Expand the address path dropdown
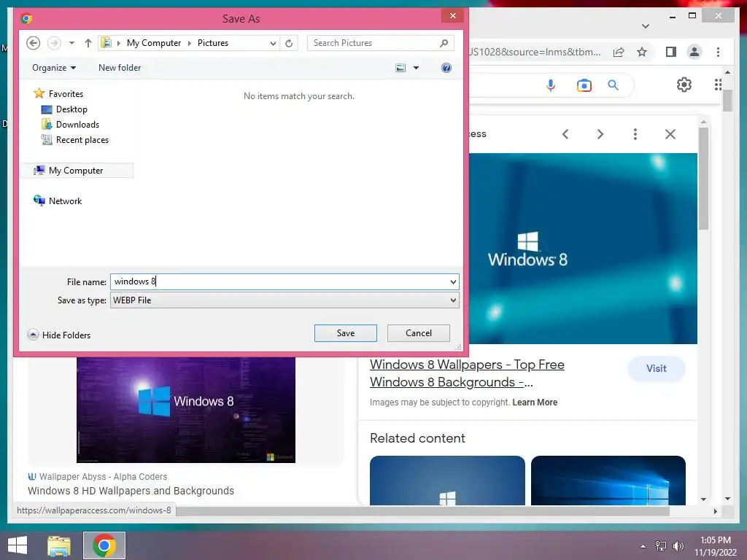The width and height of the screenshot is (747, 560). 273,43
